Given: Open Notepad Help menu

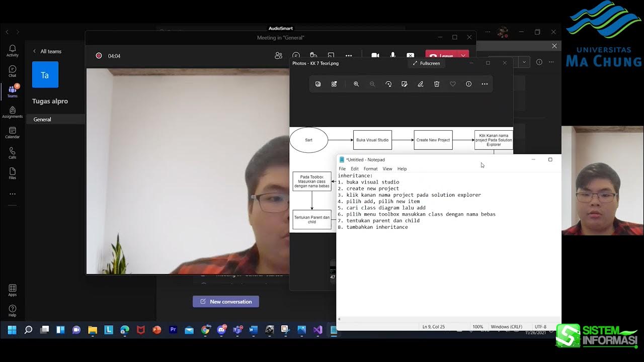Looking at the screenshot, I should point(402,169).
